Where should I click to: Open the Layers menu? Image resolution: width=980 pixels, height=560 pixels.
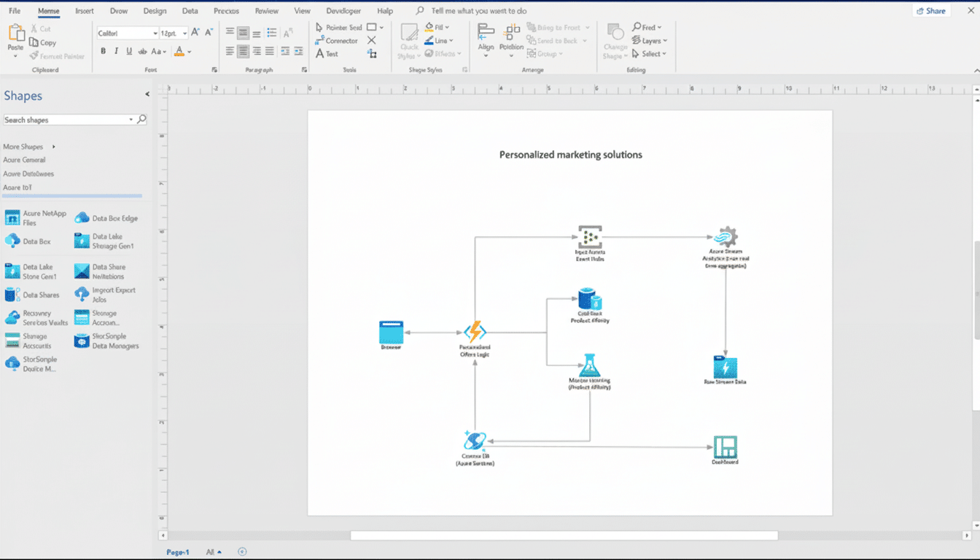pos(650,40)
